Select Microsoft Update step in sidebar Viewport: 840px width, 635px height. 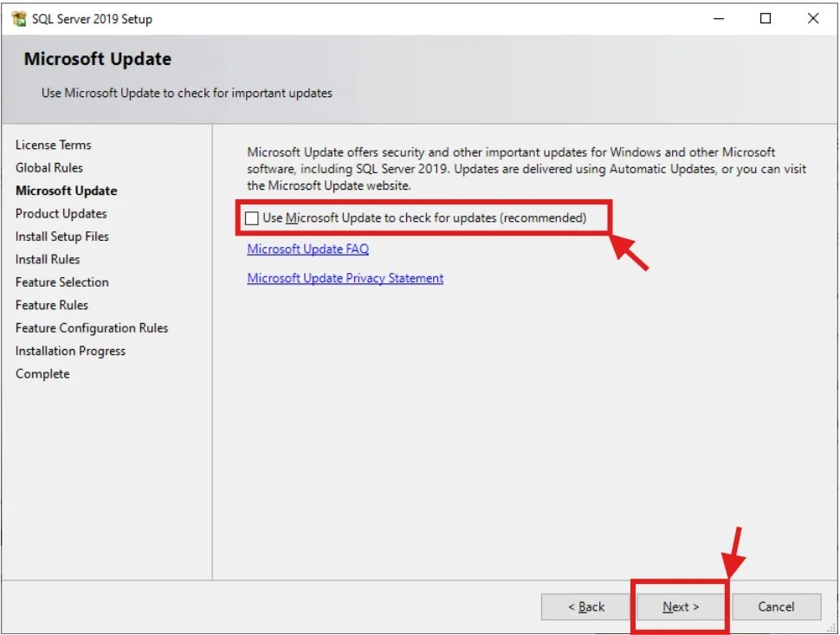tap(67, 191)
